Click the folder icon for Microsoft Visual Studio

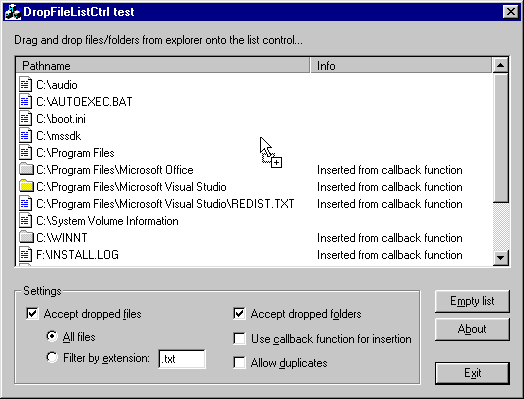click(26, 186)
